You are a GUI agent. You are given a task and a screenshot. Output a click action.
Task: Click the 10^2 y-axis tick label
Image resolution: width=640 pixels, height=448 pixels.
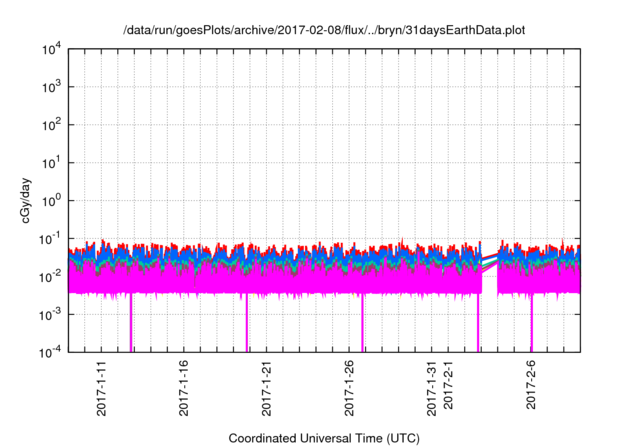[x=51, y=125]
